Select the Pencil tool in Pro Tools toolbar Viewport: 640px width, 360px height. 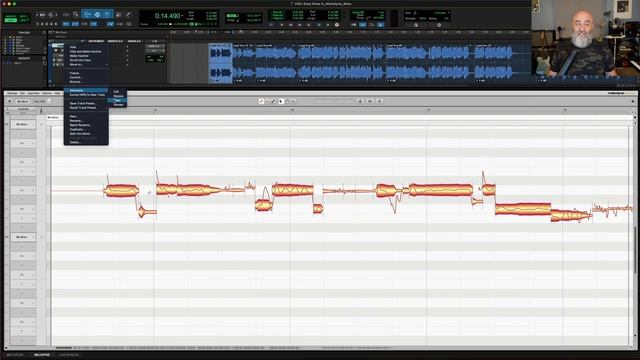click(128, 14)
